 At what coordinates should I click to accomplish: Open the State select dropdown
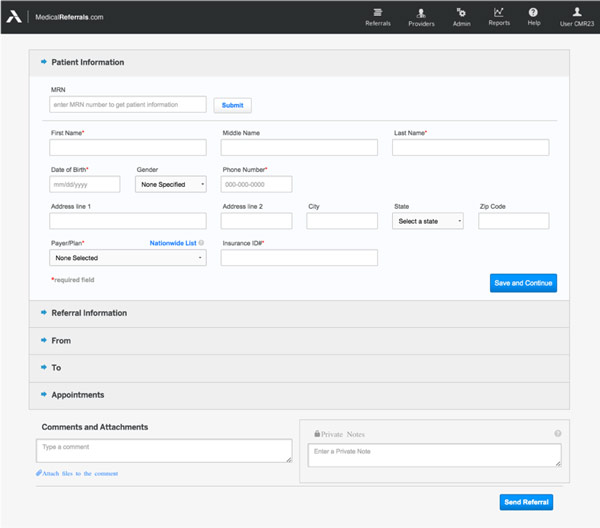pyautogui.click(x=429, y=221)
